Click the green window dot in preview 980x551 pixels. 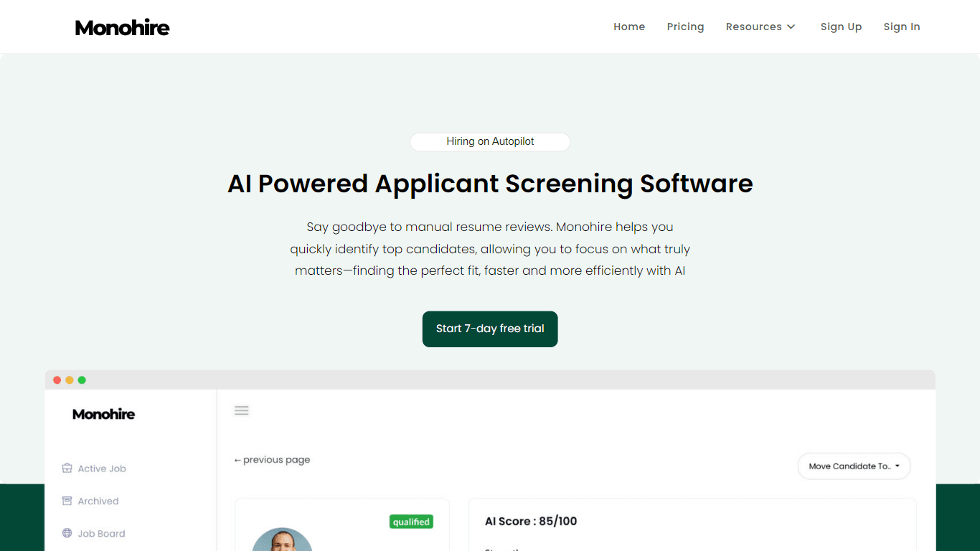[82, 380]
